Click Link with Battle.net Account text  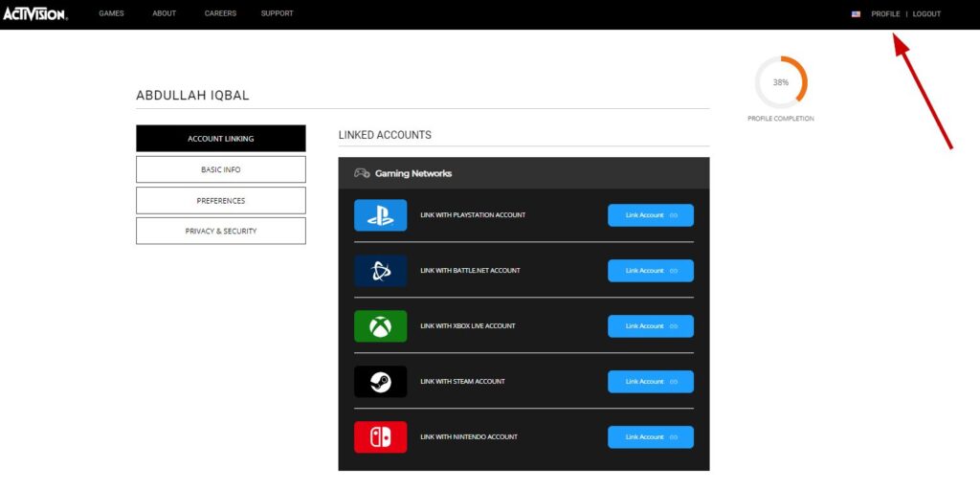coord(470,271)
